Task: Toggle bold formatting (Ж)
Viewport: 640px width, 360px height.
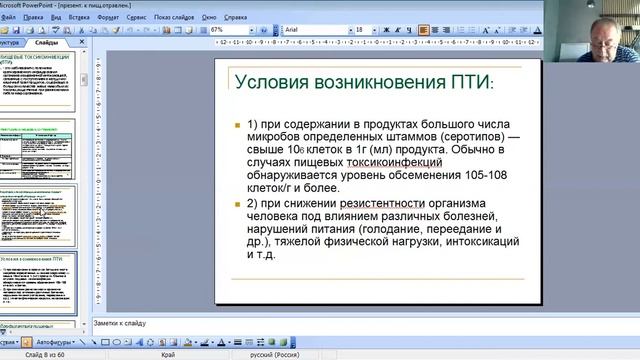Action: [386, 30]
